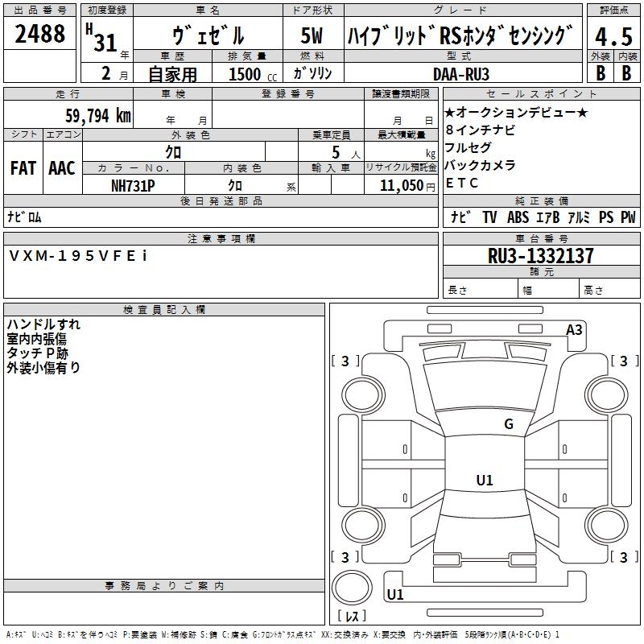This screenshot has height=644, width=644.
Task: Click the exterior grade B under 外装
Action: click(601, 73)
